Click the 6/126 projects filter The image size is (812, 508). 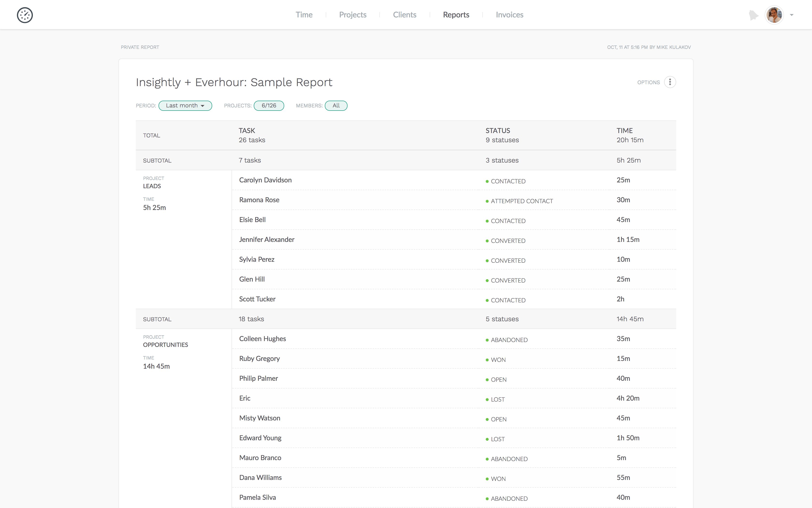click(269, 105)
